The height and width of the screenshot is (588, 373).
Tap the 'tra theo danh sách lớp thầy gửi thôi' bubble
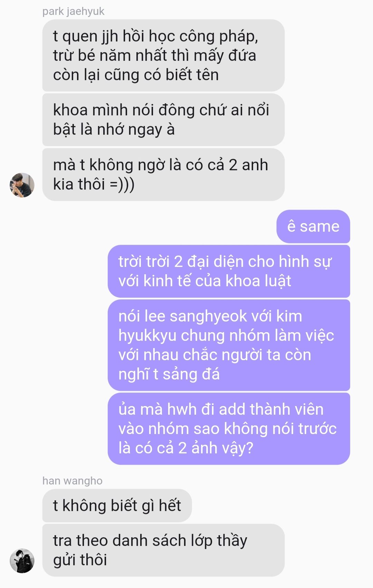163,550
